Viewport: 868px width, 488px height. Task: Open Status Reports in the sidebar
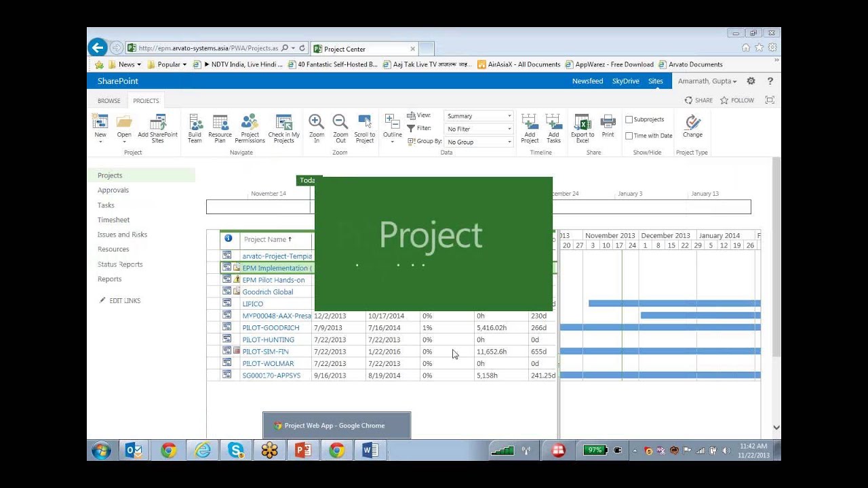tap(120, 264)
